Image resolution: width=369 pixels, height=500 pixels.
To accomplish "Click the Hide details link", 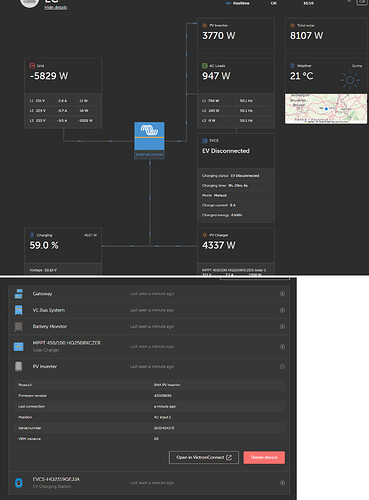I will [x=56, y=7].
